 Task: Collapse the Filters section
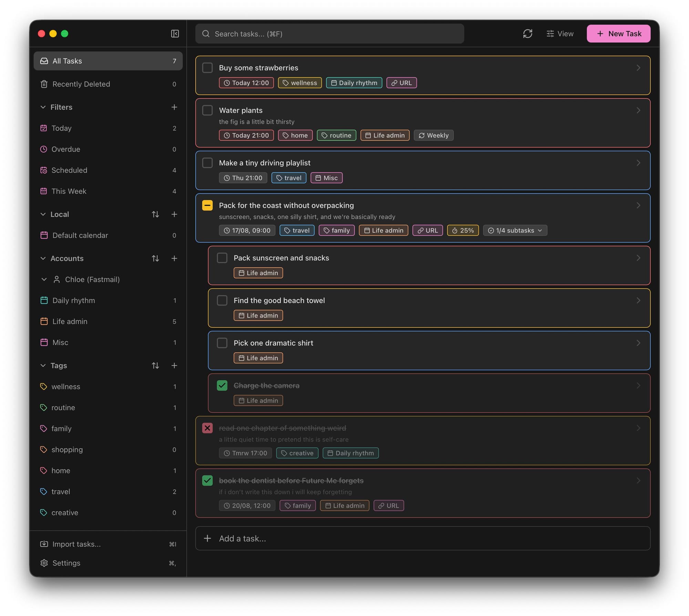(43, 107)
